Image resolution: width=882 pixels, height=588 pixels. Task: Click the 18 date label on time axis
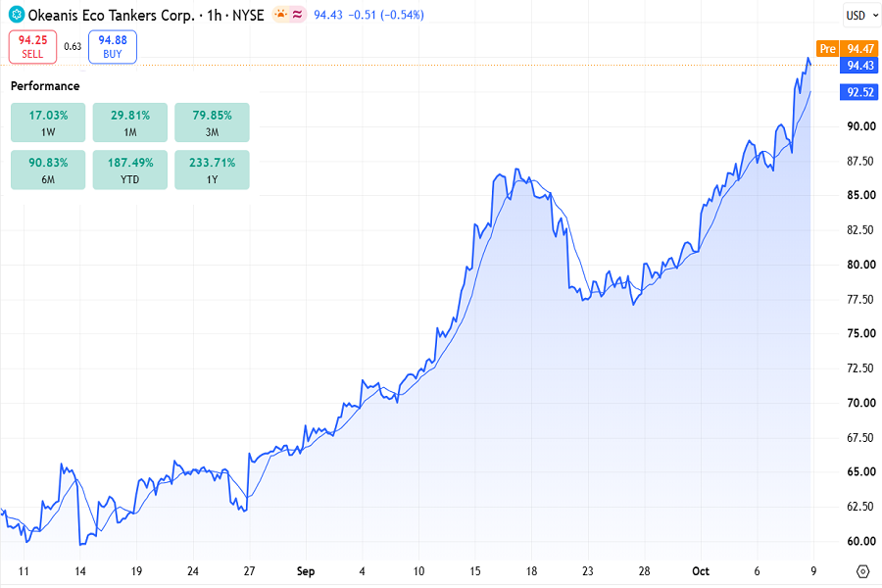(531, 571)
